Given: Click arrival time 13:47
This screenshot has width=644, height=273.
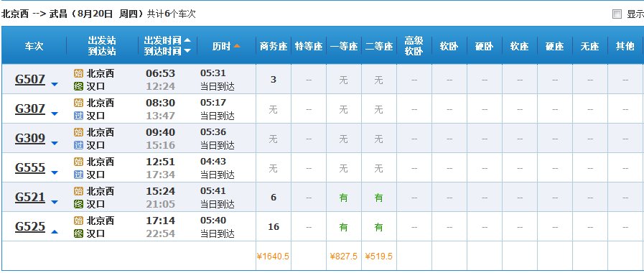Looking at the screenshot, I should [161, 116].
